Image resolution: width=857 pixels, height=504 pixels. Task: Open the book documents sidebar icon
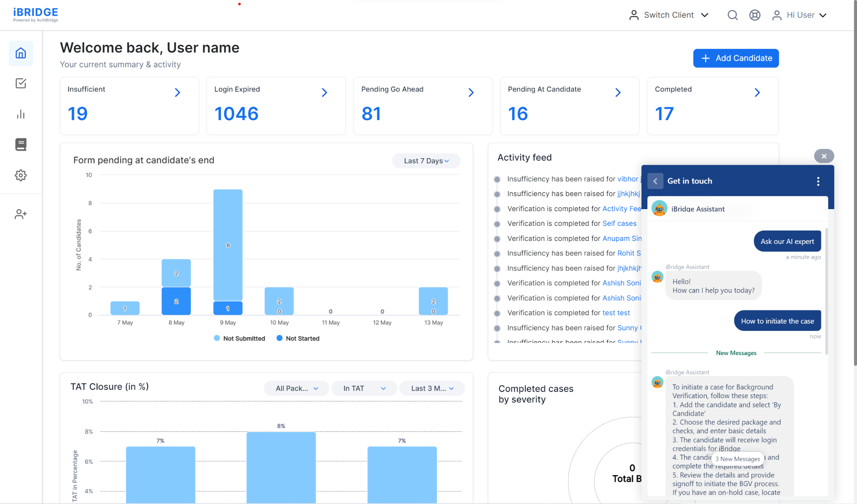click(21, 144)
